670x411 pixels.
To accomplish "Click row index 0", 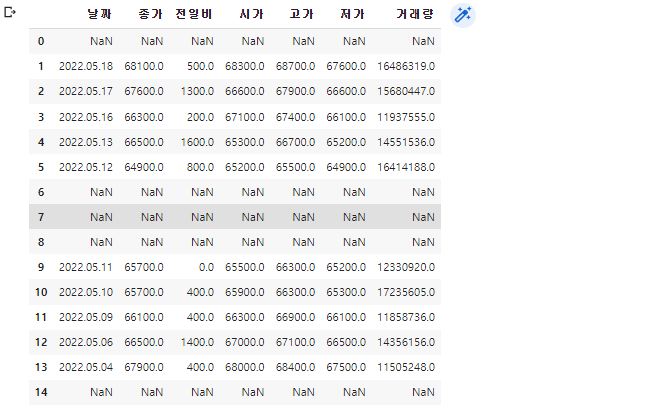I will click(41, 41).
